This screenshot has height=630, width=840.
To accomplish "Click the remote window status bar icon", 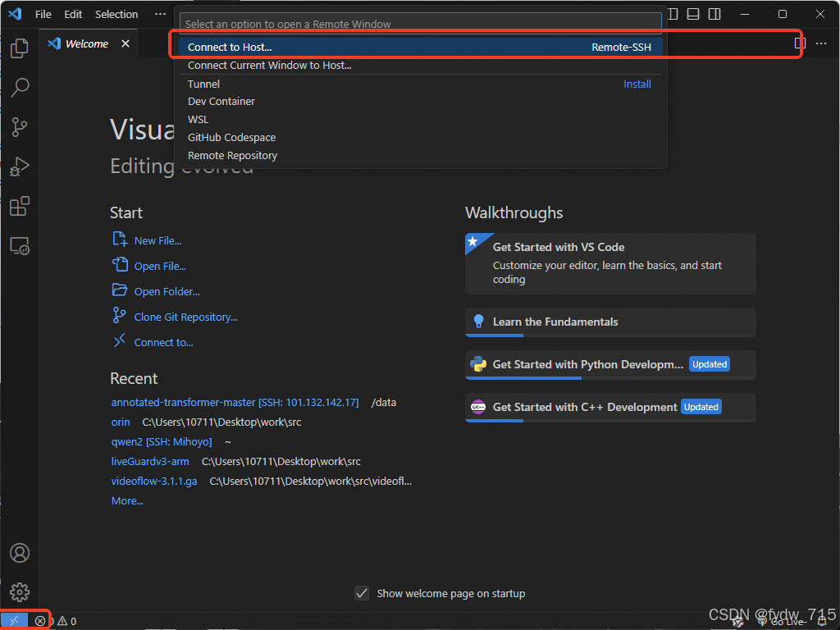I will 14,621.
